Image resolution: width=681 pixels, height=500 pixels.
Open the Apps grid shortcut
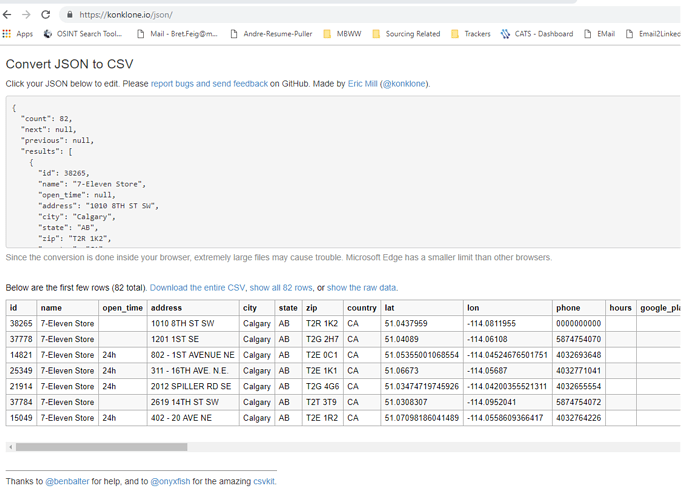(x=17, y=34)
